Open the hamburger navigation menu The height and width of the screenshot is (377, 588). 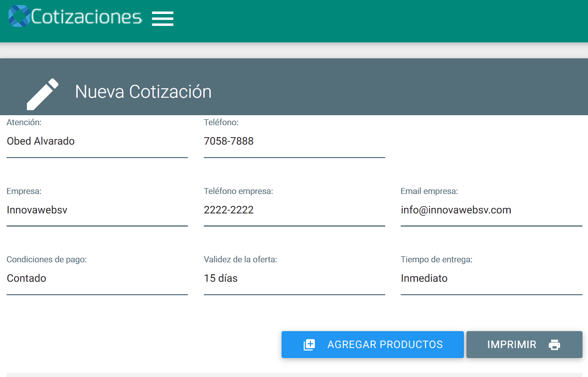click(x=162, y=18)
